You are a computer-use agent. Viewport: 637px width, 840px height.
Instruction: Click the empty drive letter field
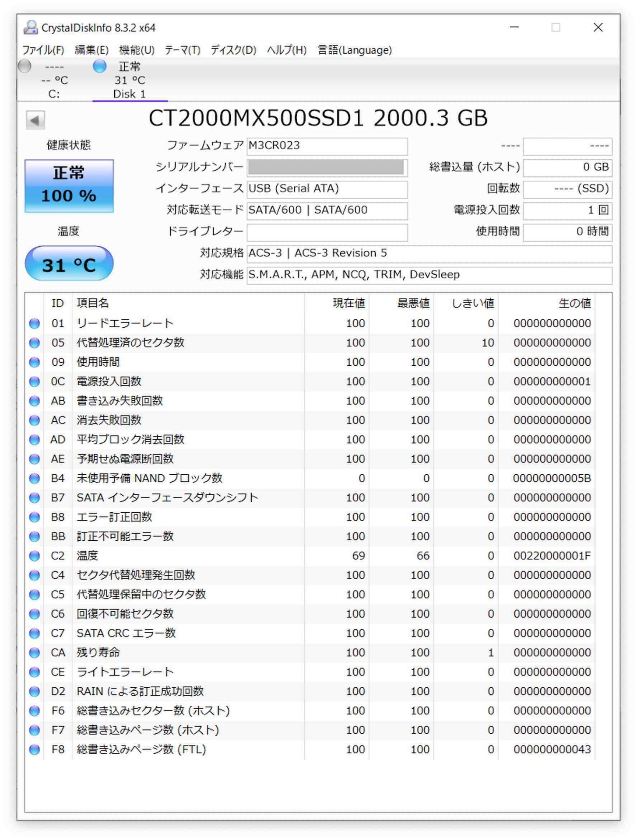(x=327, y=232)
